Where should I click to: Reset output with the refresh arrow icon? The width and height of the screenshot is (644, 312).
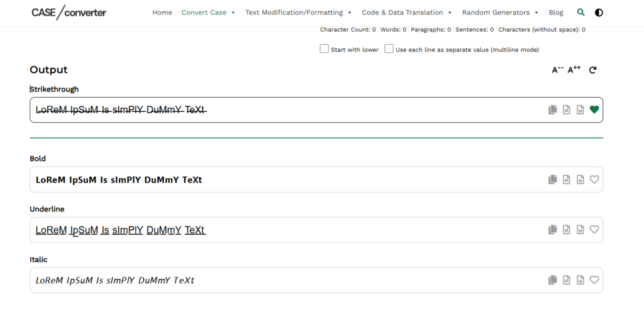(x=592, y=70)
